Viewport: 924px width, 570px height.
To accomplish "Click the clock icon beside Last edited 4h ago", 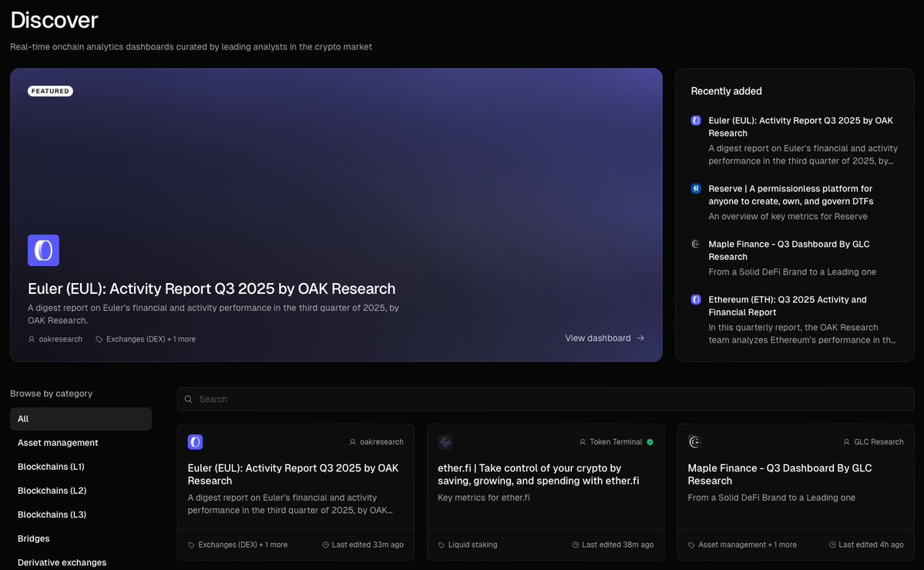I will coord(832,545).
